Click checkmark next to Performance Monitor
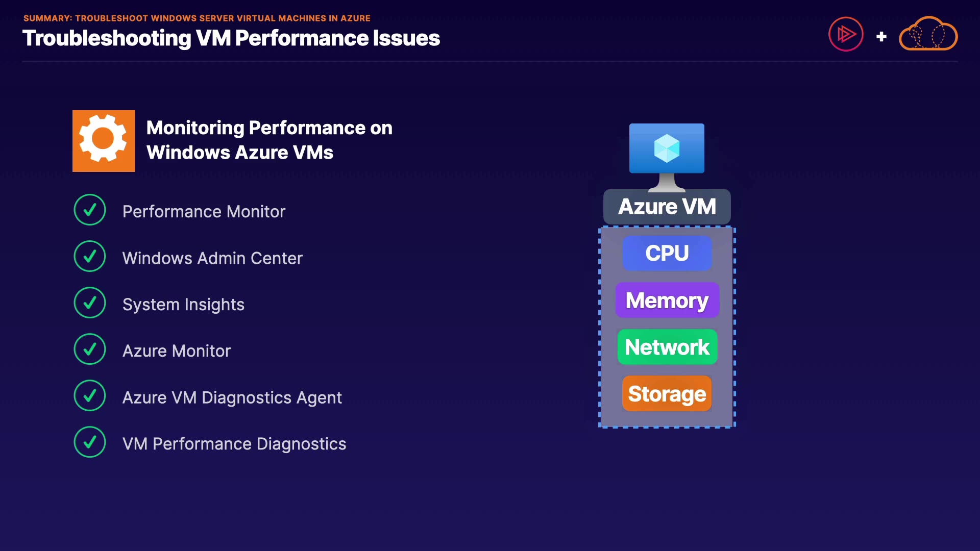 [x=90, y=210]
